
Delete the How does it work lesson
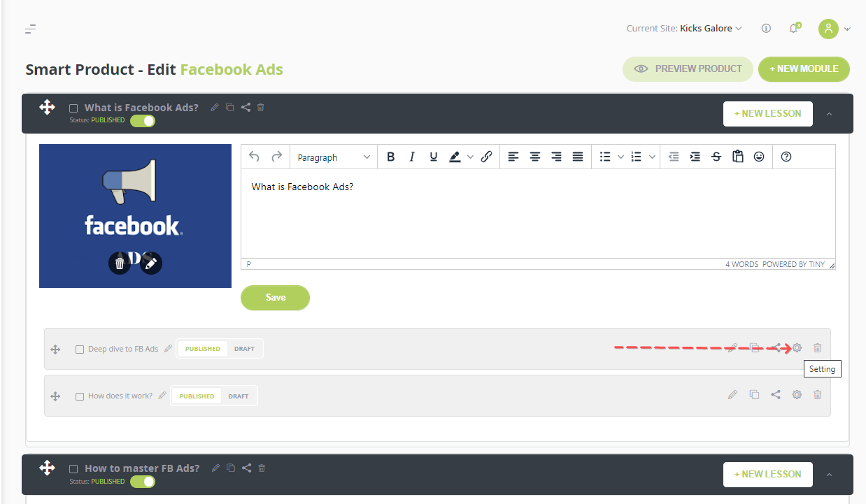click(817, 394)
